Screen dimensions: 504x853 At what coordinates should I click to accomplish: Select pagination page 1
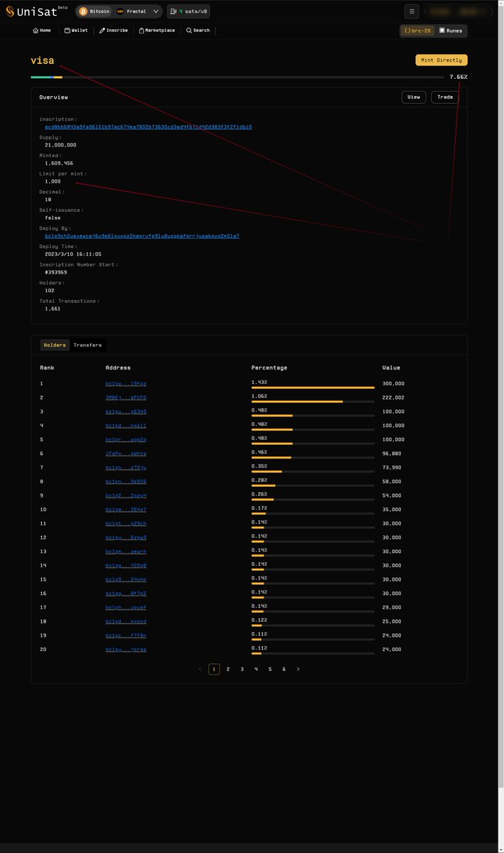214,669
